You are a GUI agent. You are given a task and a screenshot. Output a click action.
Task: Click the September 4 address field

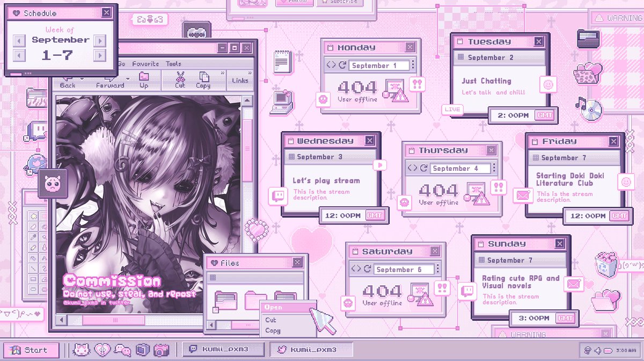coord(460,168)
